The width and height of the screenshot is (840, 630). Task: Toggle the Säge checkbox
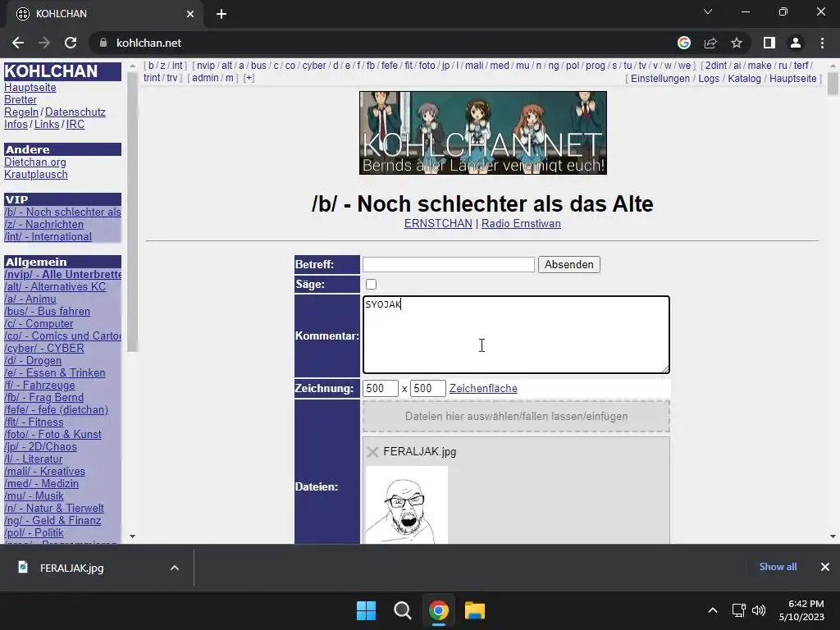372,285
